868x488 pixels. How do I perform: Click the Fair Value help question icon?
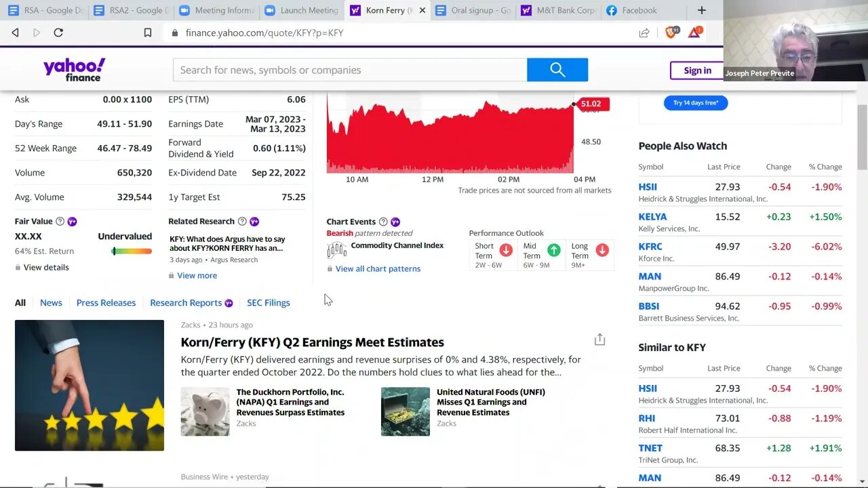point(60,222)
